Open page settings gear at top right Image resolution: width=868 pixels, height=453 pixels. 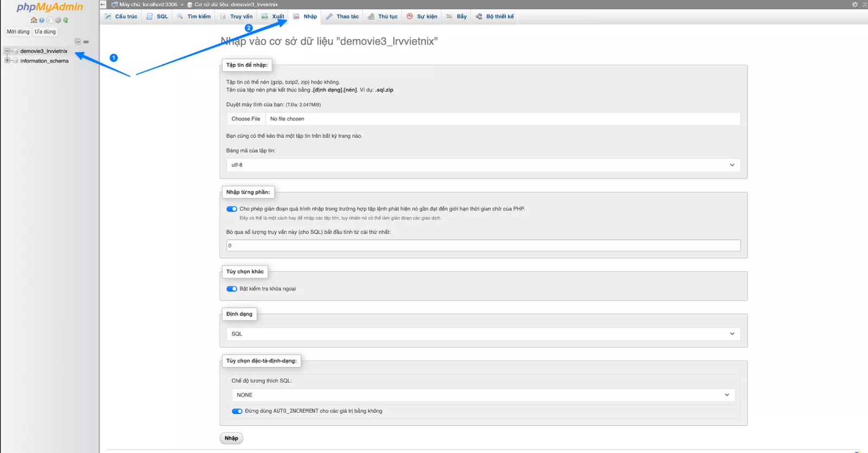855,4
